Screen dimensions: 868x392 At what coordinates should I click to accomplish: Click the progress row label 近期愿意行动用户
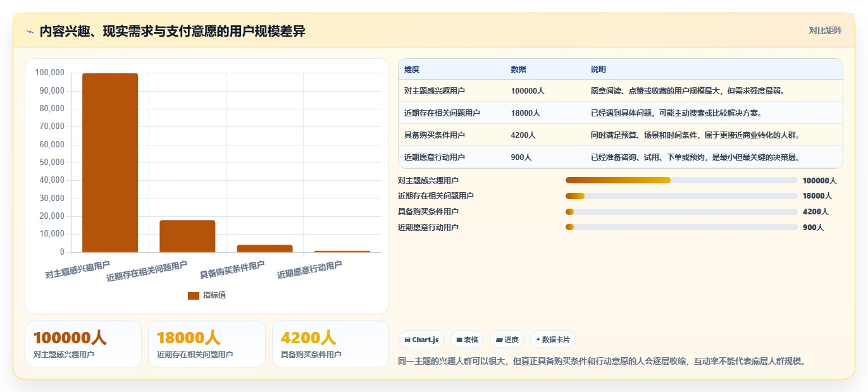tap(428, 227)
